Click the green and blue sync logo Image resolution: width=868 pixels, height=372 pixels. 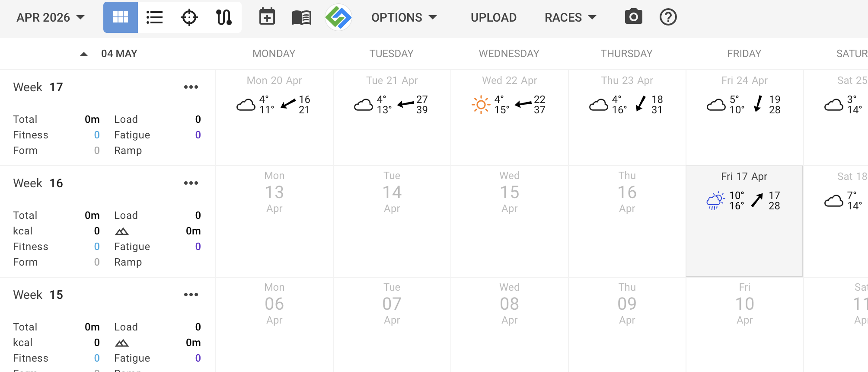(338, 17)
